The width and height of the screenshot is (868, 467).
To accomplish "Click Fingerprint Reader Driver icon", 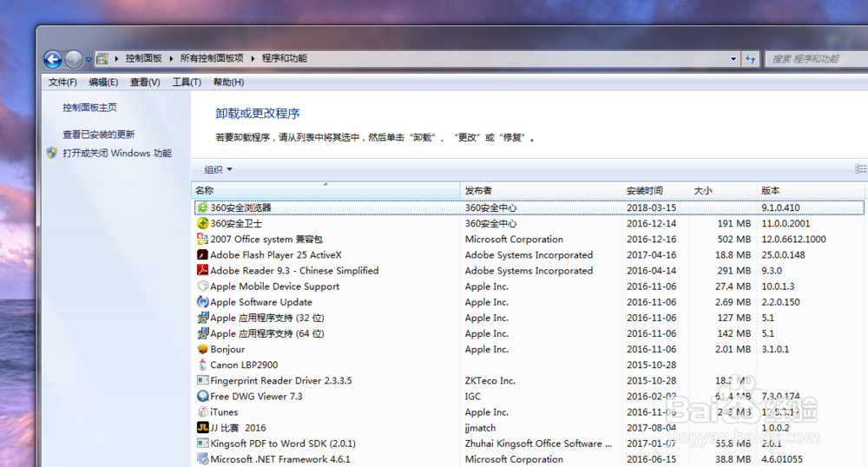I will tap(202, 380).
